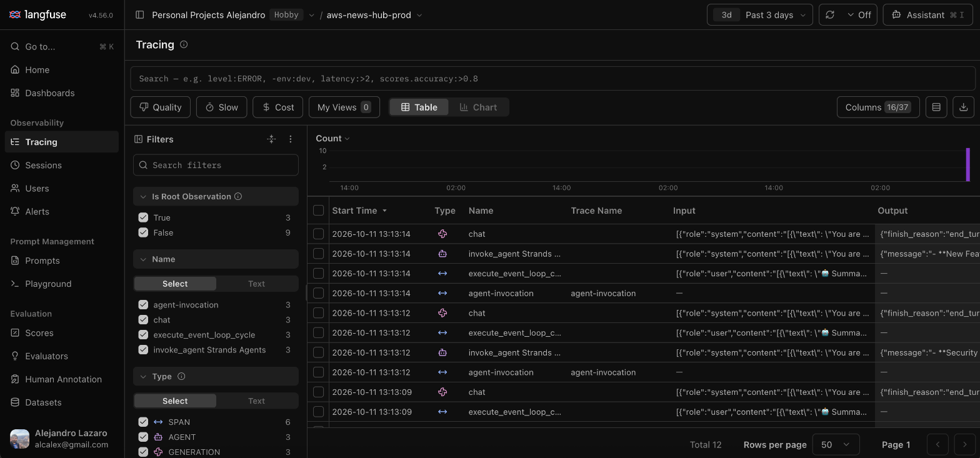980x458 pixels.
Task: Switch Name filter to Text mode
Action: (256, 284)
